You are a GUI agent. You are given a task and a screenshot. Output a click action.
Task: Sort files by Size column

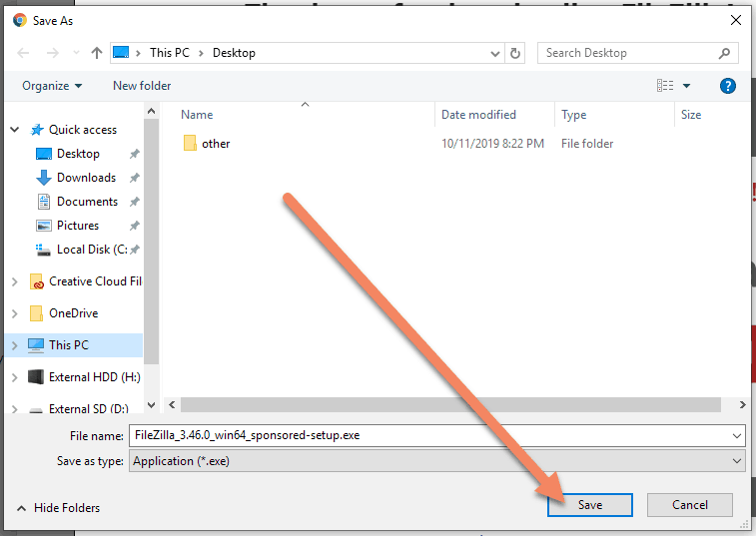[691, 115]
